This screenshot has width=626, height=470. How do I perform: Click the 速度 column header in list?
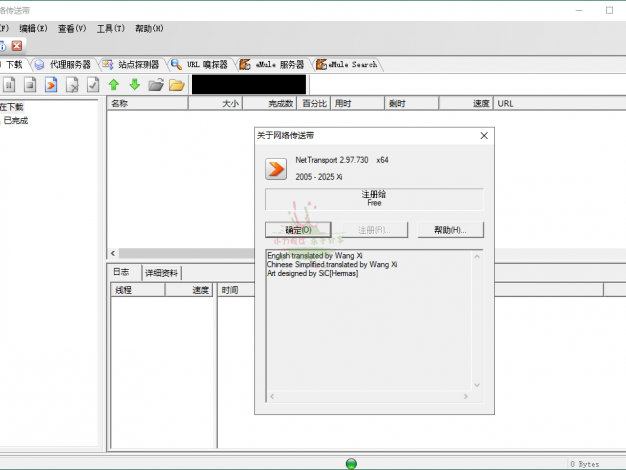[x=478, y=103]
